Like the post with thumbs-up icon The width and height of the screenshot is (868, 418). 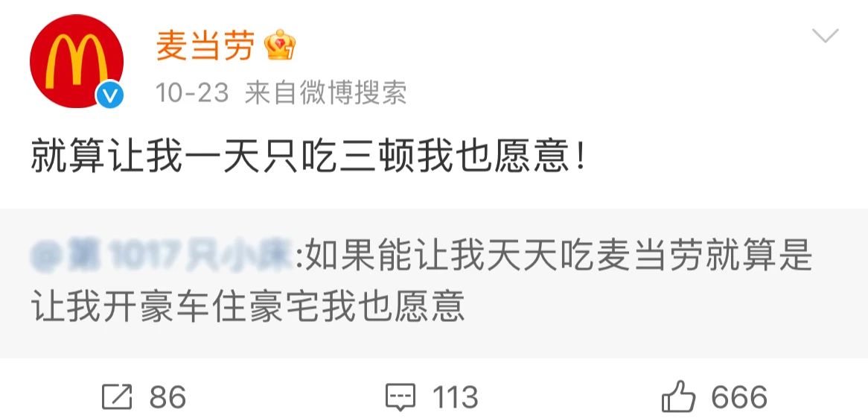pos(678,396)
